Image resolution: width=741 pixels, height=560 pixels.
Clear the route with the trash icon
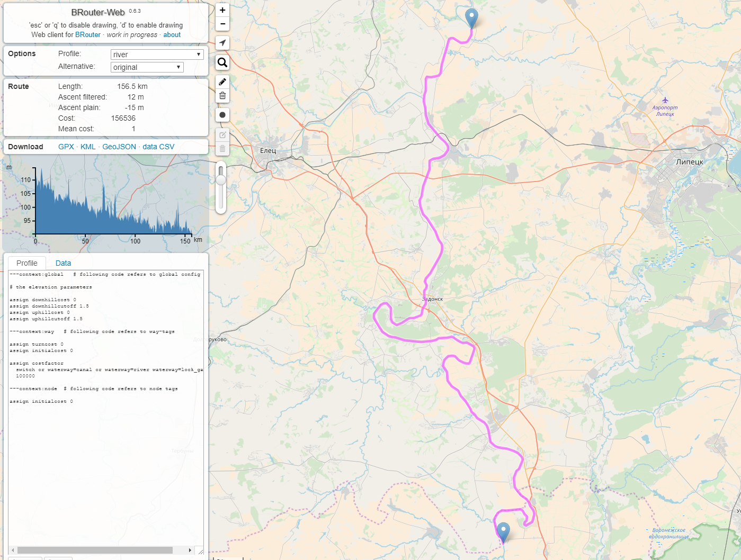coord(222,95)
